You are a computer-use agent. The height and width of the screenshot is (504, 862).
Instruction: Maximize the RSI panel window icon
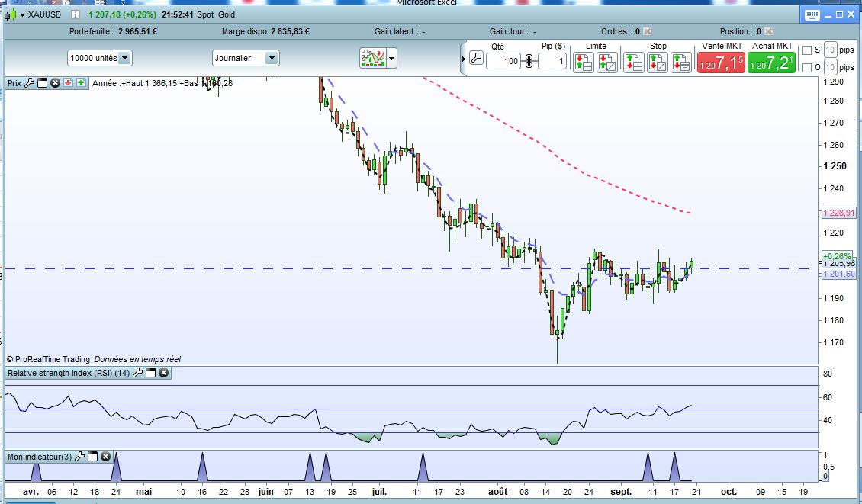[x=150, y=373]
